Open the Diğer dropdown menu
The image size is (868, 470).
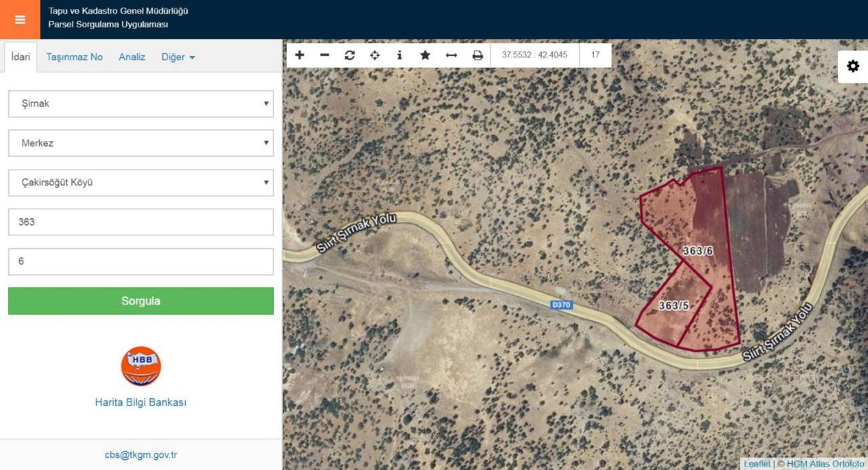[x=178, y=57]
